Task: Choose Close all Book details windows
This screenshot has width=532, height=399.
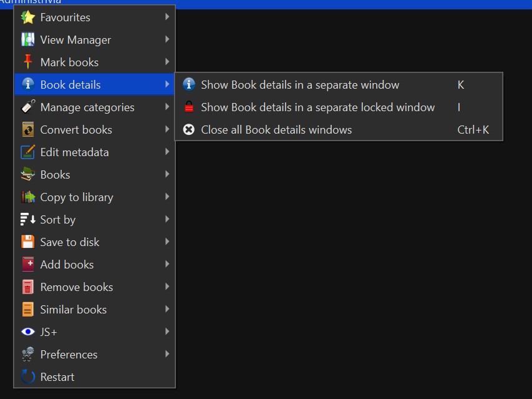Action: click(276, 130)
